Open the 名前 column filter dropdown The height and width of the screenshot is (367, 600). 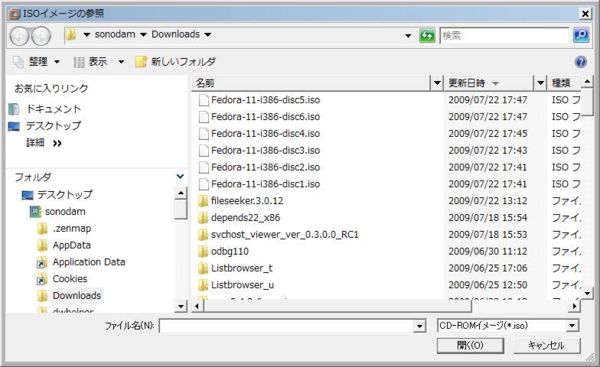tap(437, 83)
